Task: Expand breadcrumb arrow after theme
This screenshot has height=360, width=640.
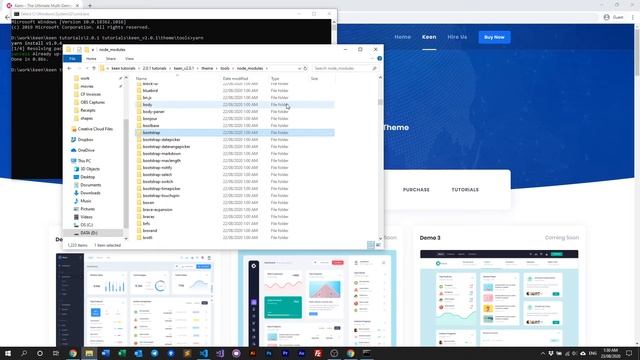Action: [217, 69]
